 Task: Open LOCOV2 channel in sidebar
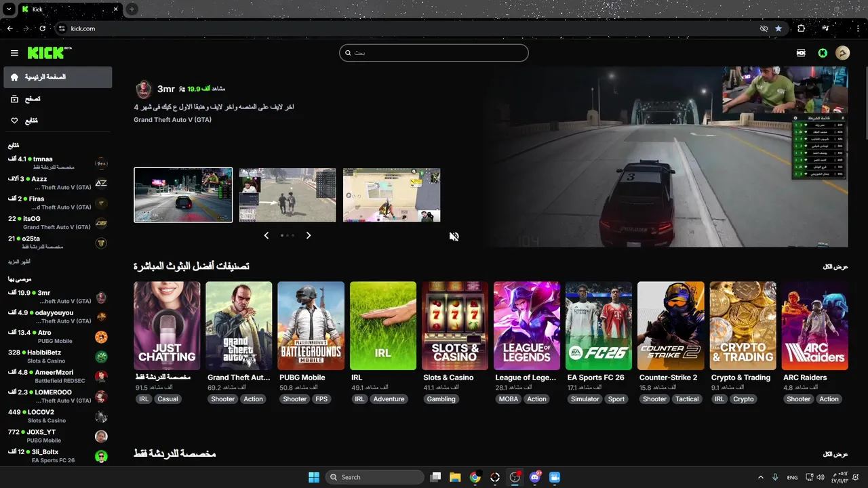(58, 416)
